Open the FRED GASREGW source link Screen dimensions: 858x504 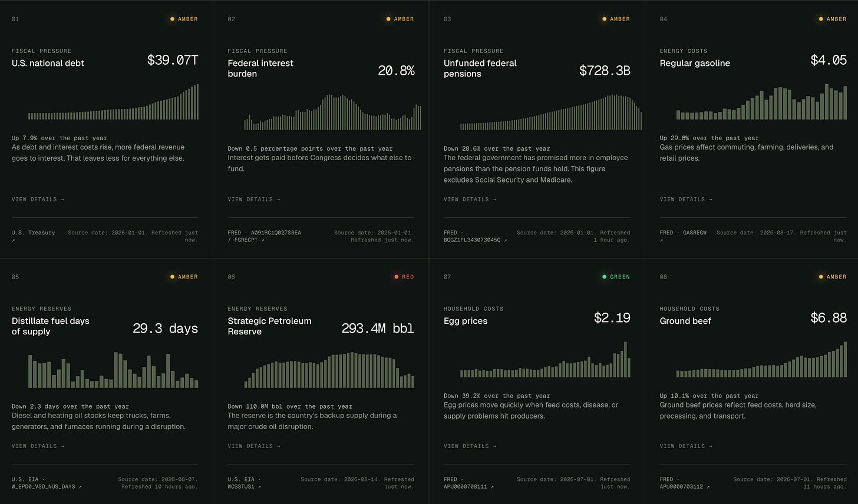point(683,236)
